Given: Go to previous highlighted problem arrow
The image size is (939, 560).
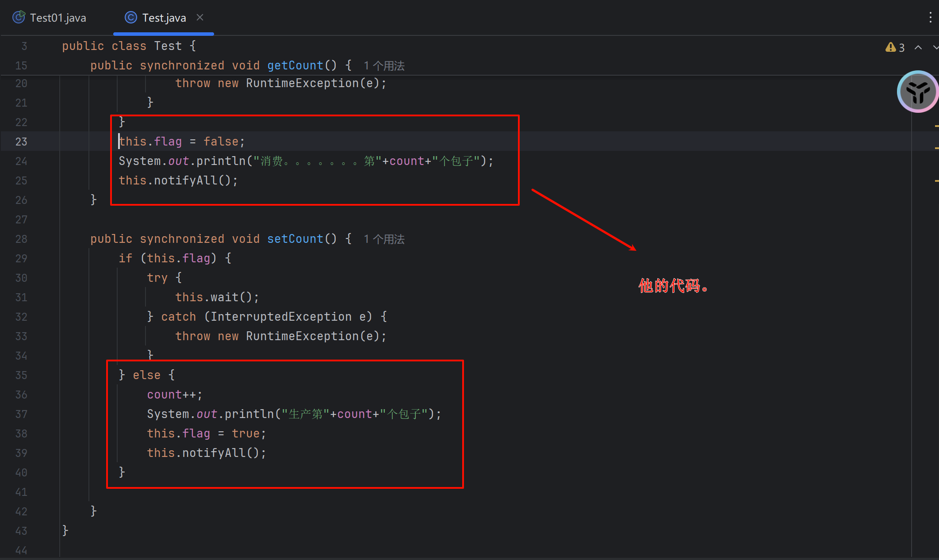Looking at the screenshot, I should [918, 47].
